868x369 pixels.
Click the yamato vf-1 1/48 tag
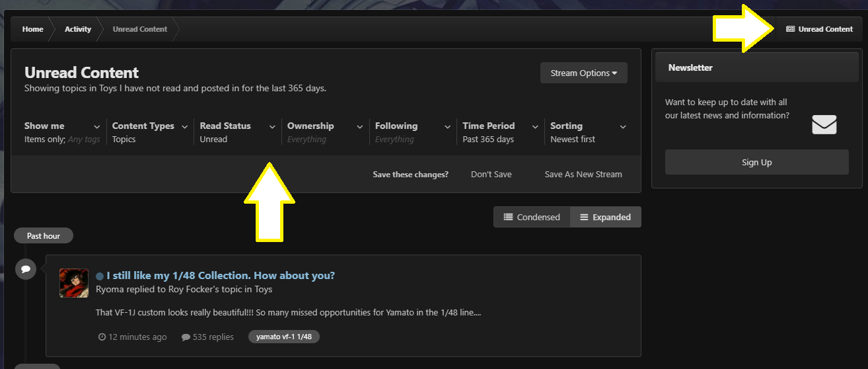pyautogui.click(x=284, y=337)
